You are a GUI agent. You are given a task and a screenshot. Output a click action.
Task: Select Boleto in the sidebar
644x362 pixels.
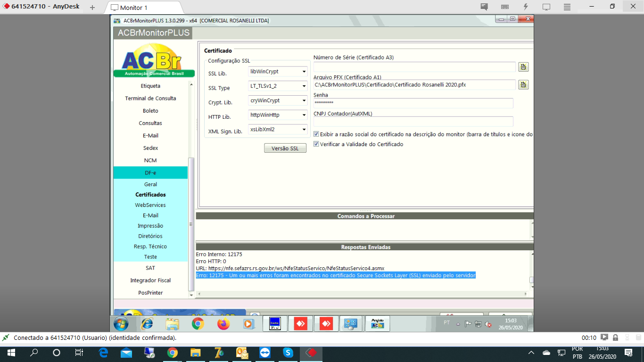(x=150, y=111)
